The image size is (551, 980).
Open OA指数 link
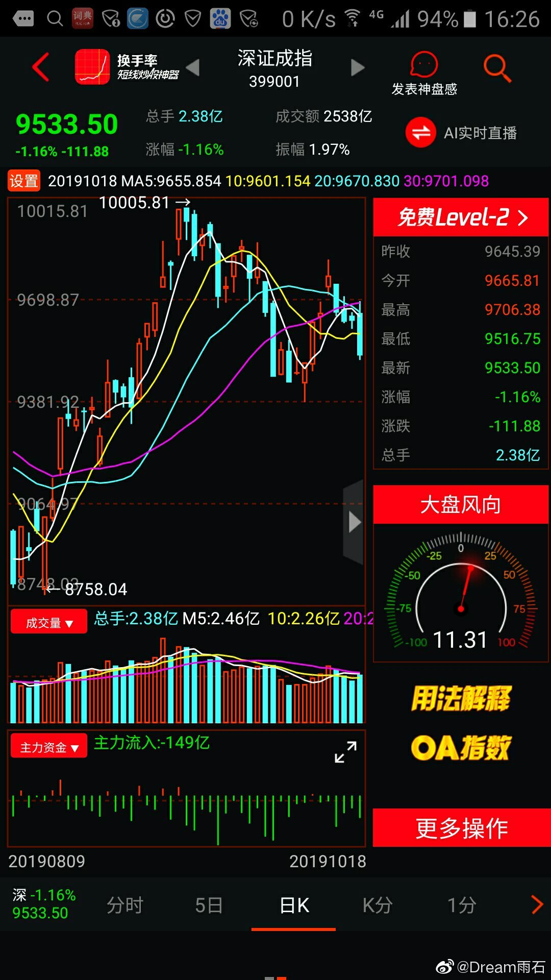pos(461,747)
